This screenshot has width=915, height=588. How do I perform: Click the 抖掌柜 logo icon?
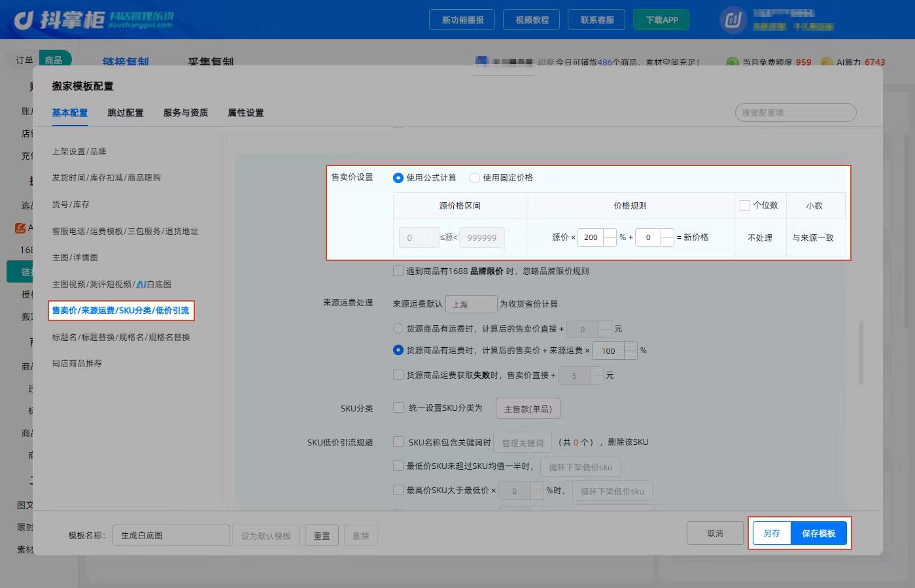pyautogui.click(x=24, y=20)
